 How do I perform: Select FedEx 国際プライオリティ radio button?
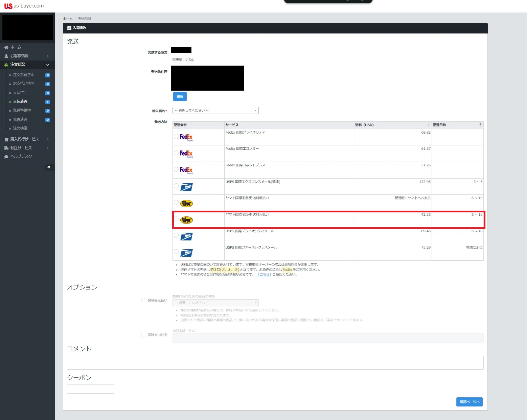coord(176,137)
